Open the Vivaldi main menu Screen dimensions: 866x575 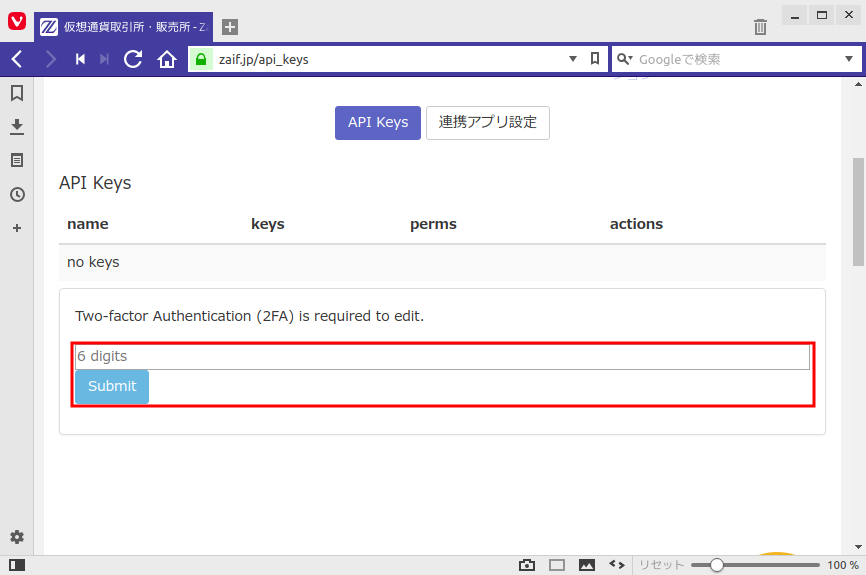click(x=16, y=21)
